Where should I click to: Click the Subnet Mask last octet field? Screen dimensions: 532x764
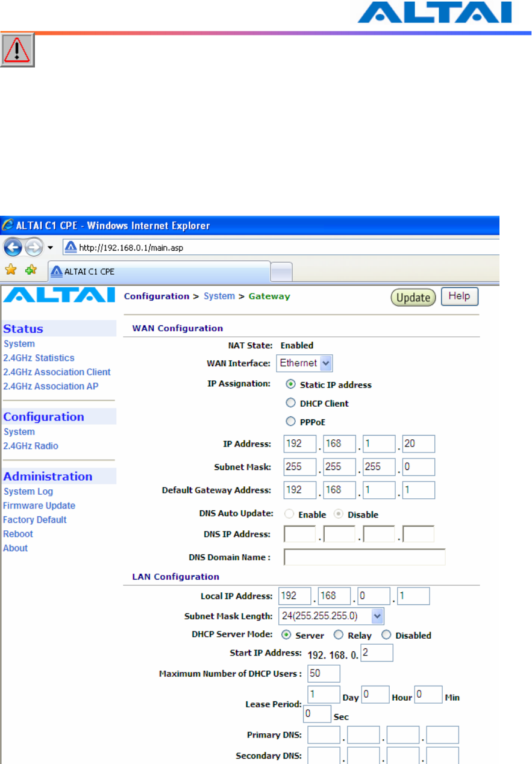pos(419,467)
